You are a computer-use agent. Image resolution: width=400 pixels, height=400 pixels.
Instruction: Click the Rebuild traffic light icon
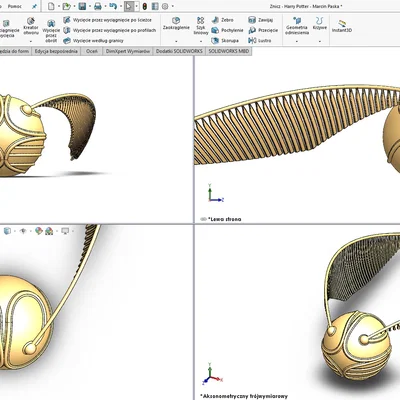145,6
